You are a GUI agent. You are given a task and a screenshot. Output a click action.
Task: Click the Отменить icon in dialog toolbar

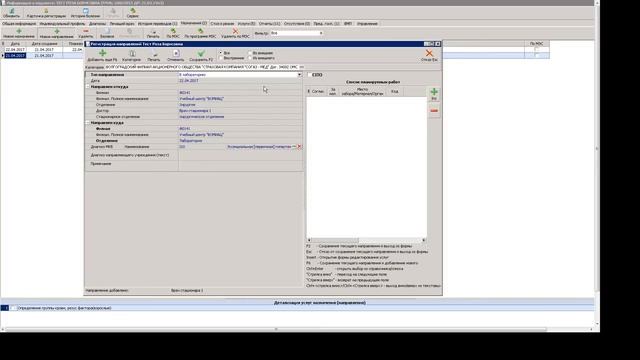176,56
